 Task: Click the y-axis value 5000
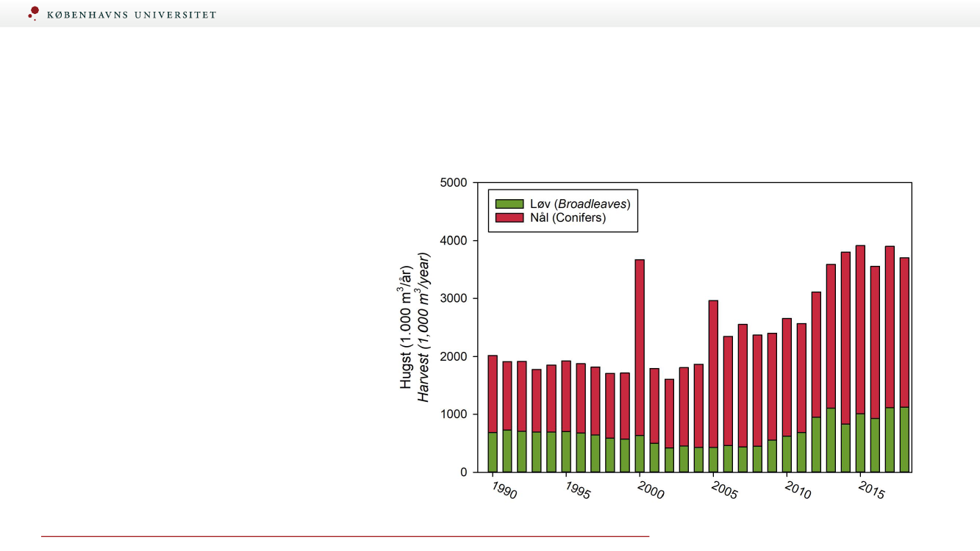[x=454, y=182]
